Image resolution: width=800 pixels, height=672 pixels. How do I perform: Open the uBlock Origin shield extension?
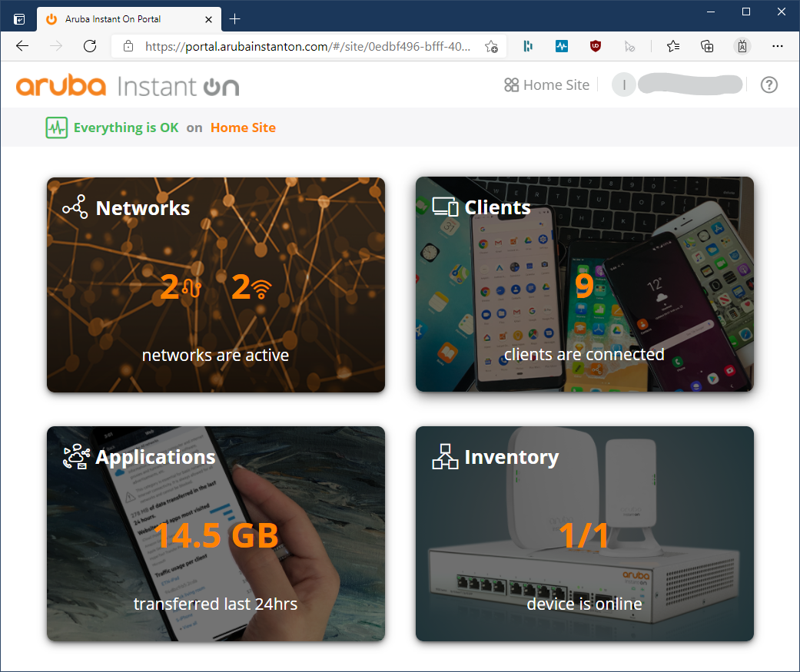(596, 46)
